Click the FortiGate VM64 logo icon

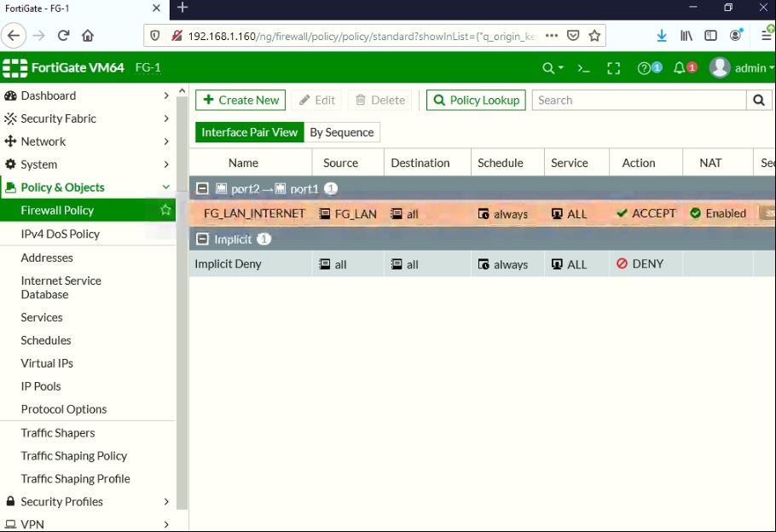(x=14, y=67)
